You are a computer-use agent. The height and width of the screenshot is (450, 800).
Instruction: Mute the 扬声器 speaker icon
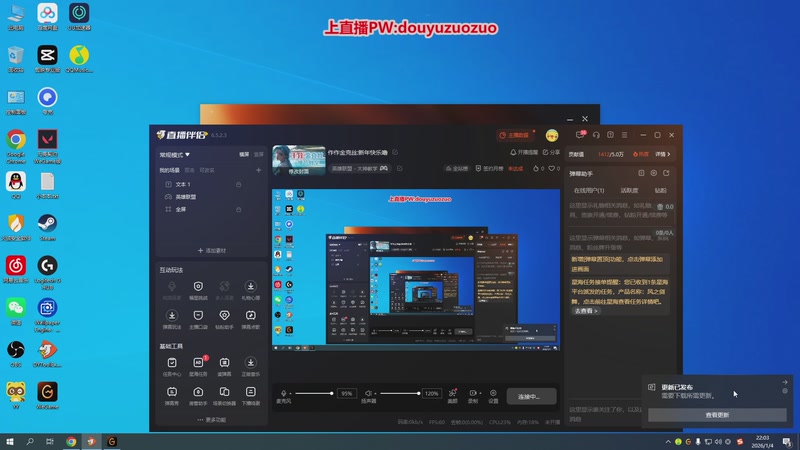pos(368,393)
